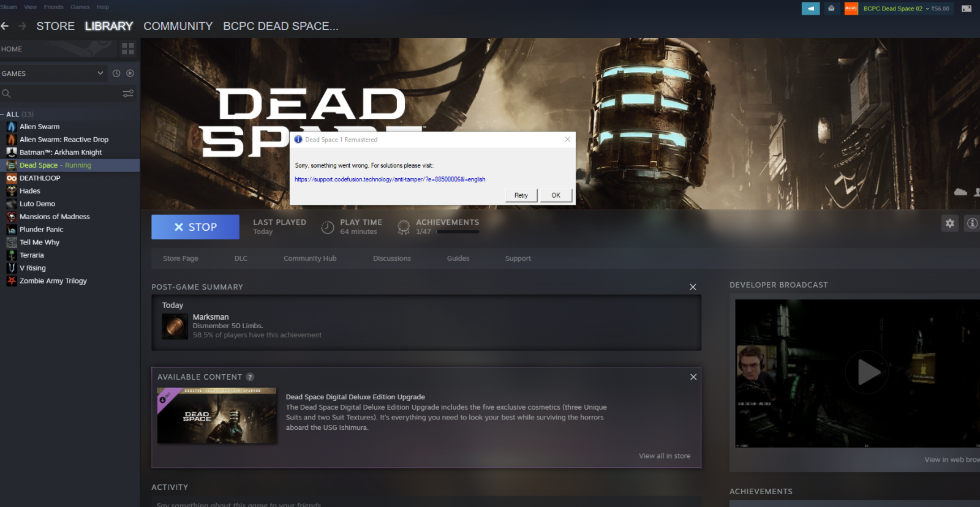Open game info icon

(x=972, y=223)
